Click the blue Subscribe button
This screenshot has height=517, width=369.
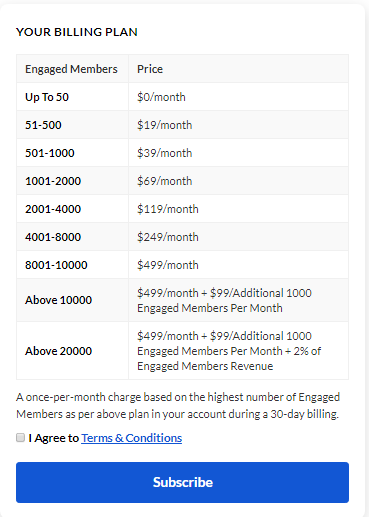tap(182, 482)
